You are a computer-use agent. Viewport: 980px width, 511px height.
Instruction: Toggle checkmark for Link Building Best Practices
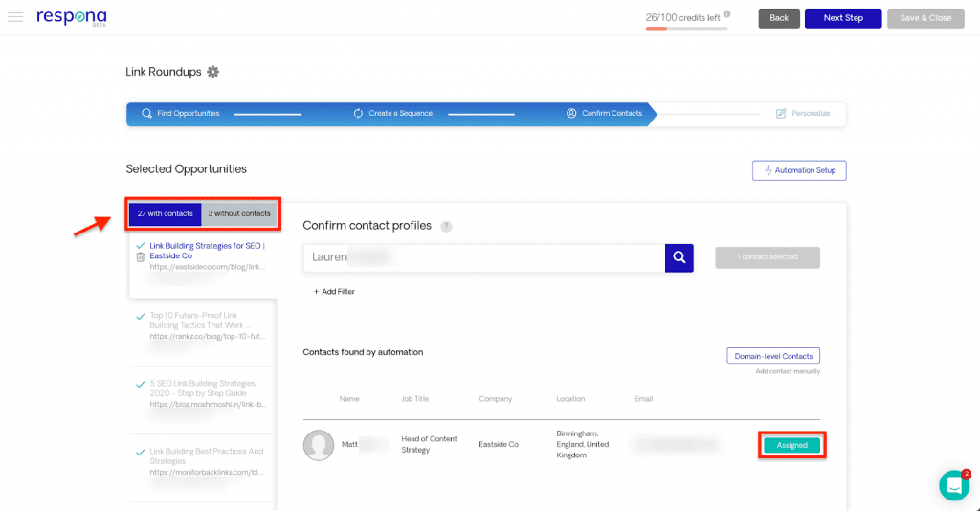coord(140,453)
